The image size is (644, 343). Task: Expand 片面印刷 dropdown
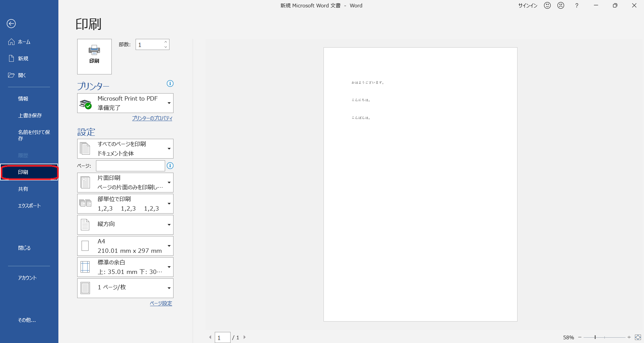pos(125,182)
